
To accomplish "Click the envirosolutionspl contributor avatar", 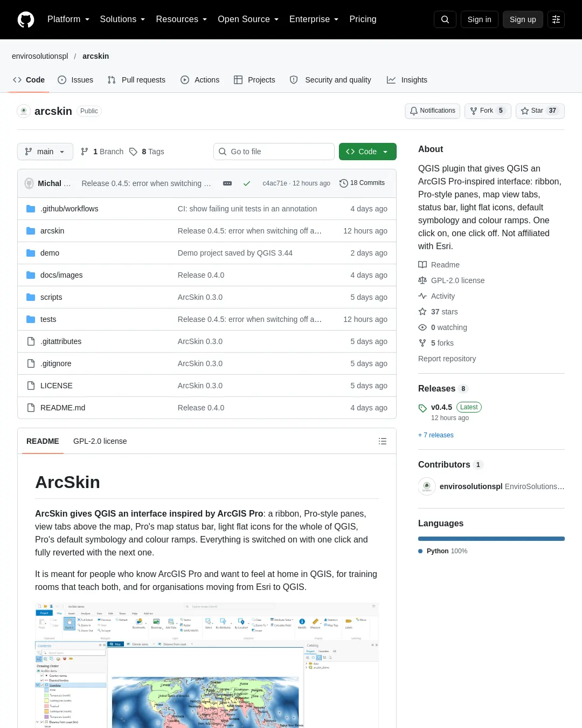I will [427, 486].
